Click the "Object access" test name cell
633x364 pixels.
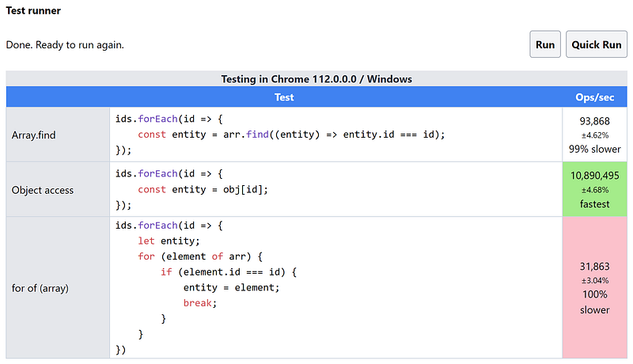pos(58,190)
